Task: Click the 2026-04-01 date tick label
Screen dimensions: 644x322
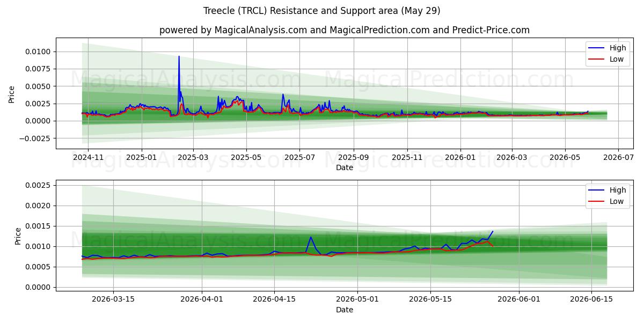Action: tap(202, 299)
